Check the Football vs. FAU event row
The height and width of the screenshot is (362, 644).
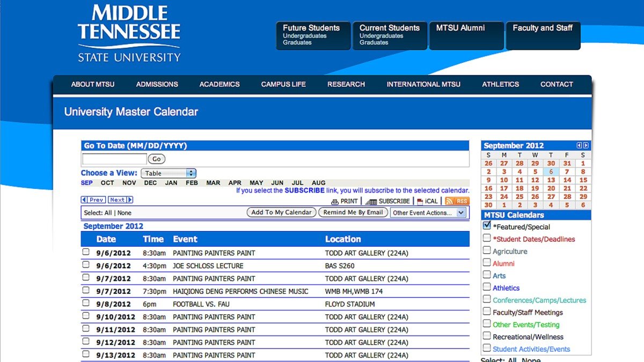point(86,303)
